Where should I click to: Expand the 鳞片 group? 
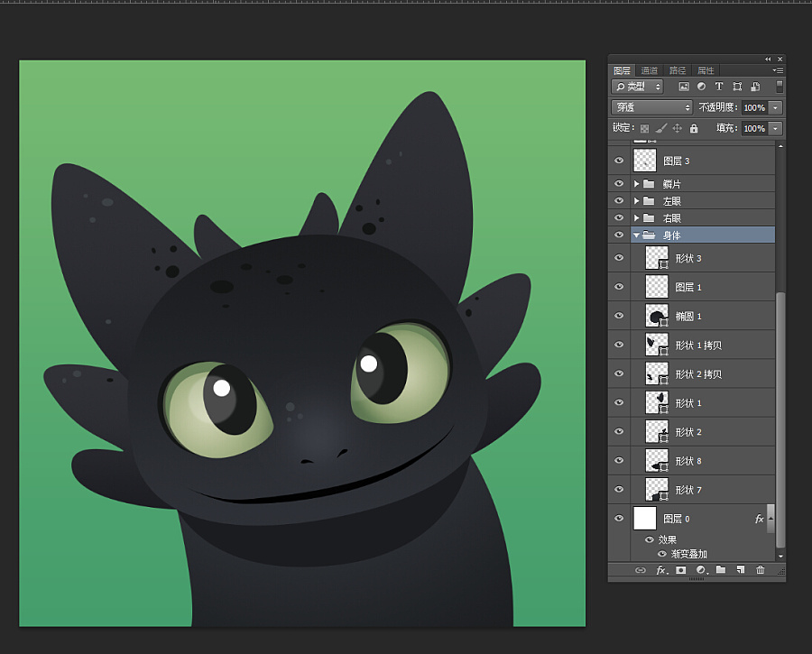[636, 183]
